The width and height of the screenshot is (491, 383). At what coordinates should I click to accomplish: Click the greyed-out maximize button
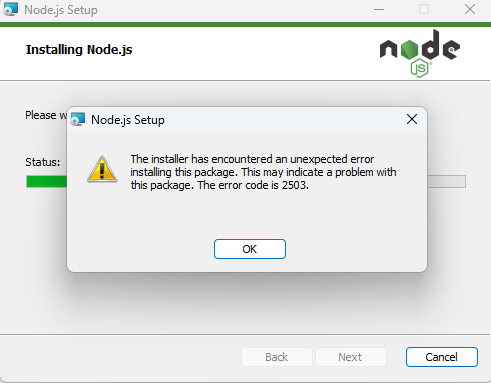pos(424,9)
